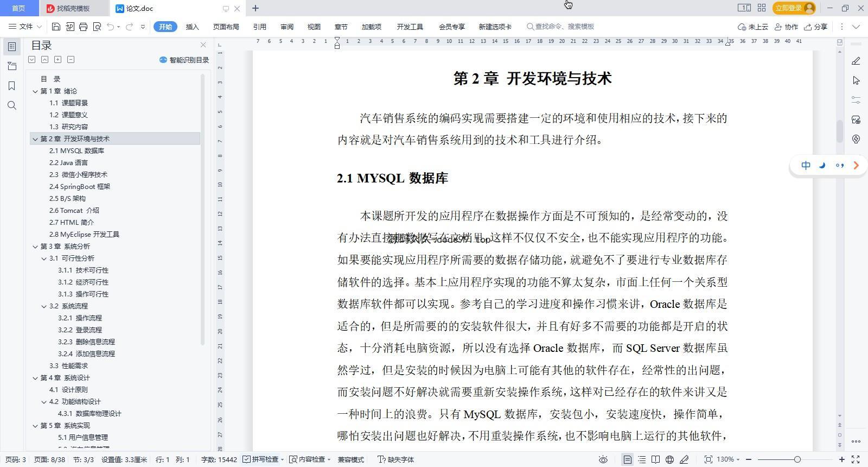Click the 智能识别目录 button

pyautogui.click(x=184, y=60)
